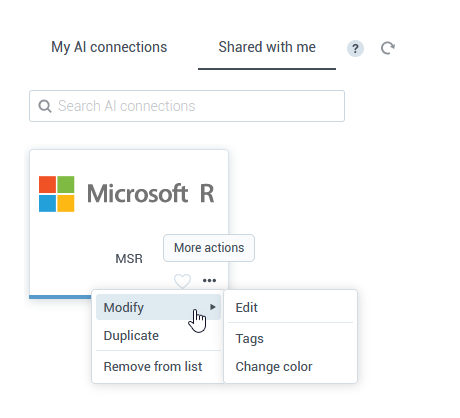Switch to the My AI connections tab
Image resolution: width=460 pixels, height=418 pixels.
click(109, 47)
